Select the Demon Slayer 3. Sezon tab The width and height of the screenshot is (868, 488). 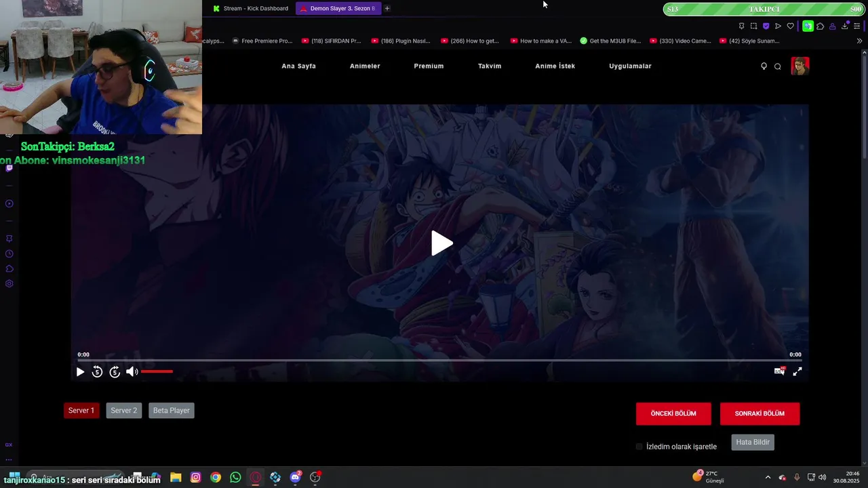pos(338,8)
